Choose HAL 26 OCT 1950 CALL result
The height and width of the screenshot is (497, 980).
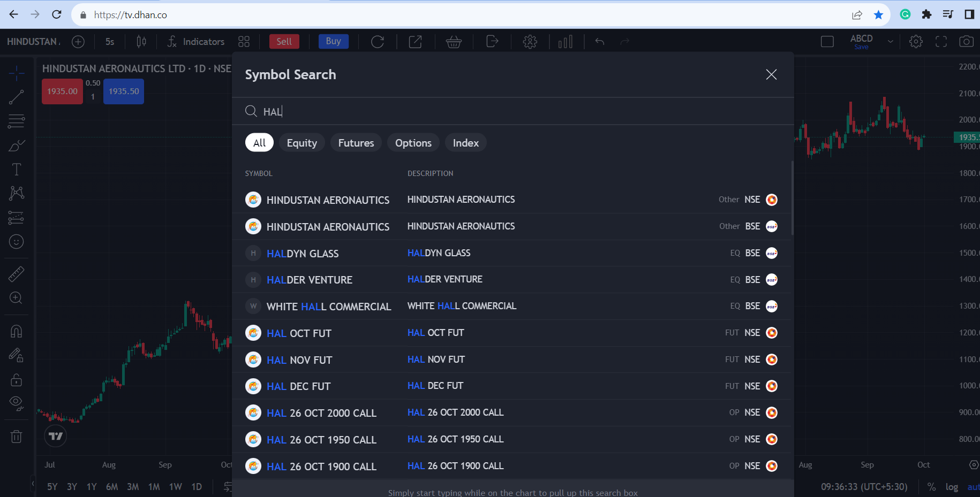(511, 439)
